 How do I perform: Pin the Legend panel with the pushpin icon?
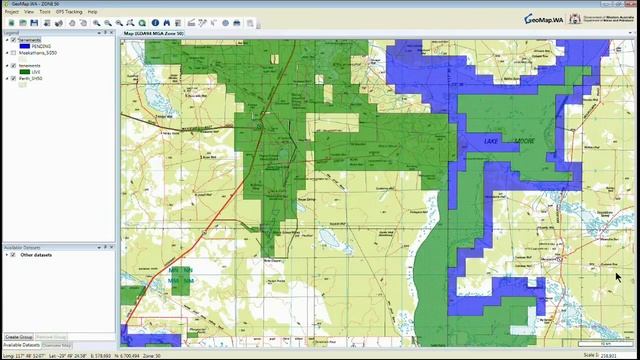click(x=105, y=33)
